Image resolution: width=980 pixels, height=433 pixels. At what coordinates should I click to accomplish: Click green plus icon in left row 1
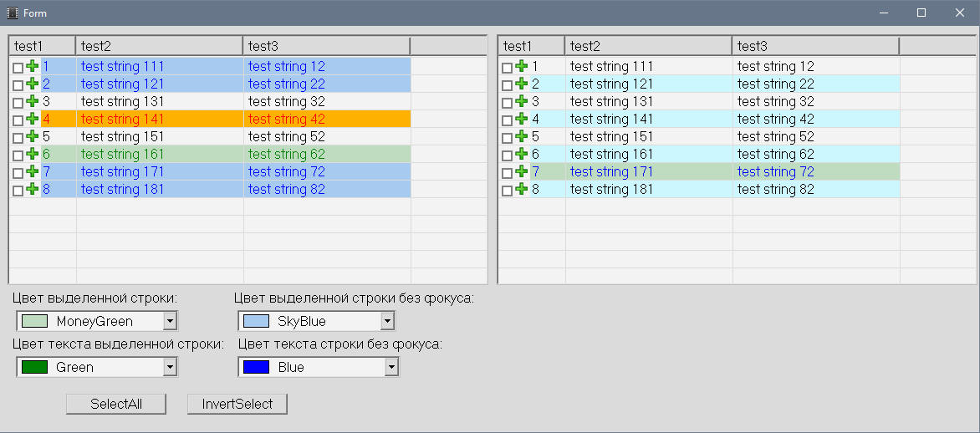coord(33,66)
